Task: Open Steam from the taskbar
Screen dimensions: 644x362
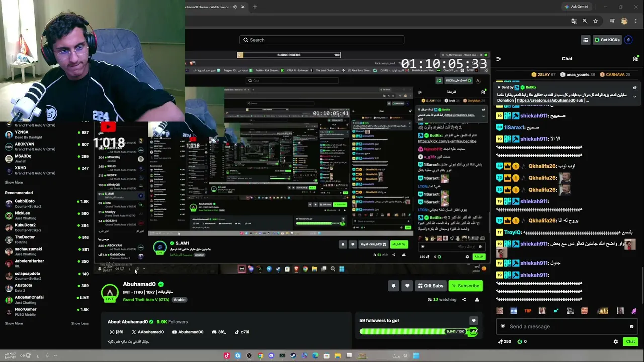Action: pyautogui.click(x=293, y=356)
